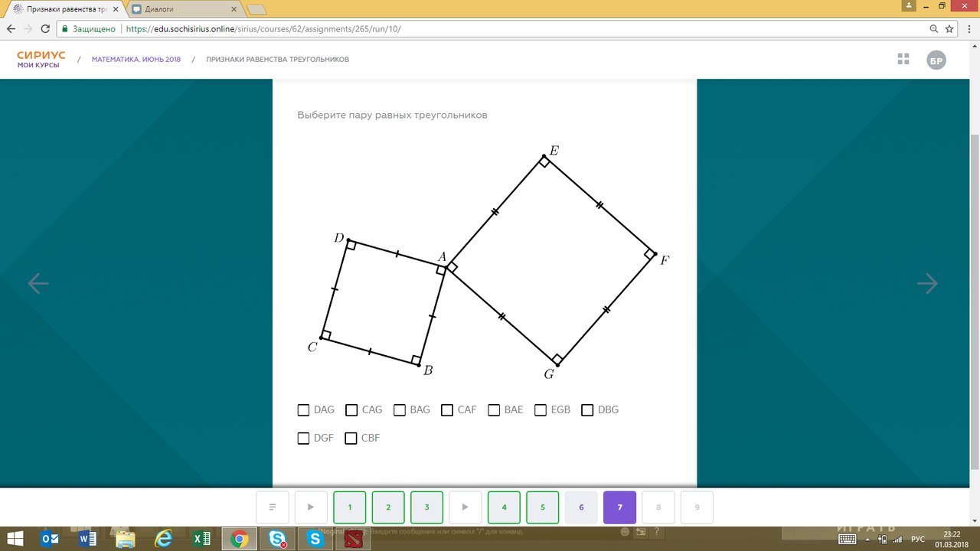
Task: Click the text Выберите пару равных треугольников
Action: [x=392, y=116]
